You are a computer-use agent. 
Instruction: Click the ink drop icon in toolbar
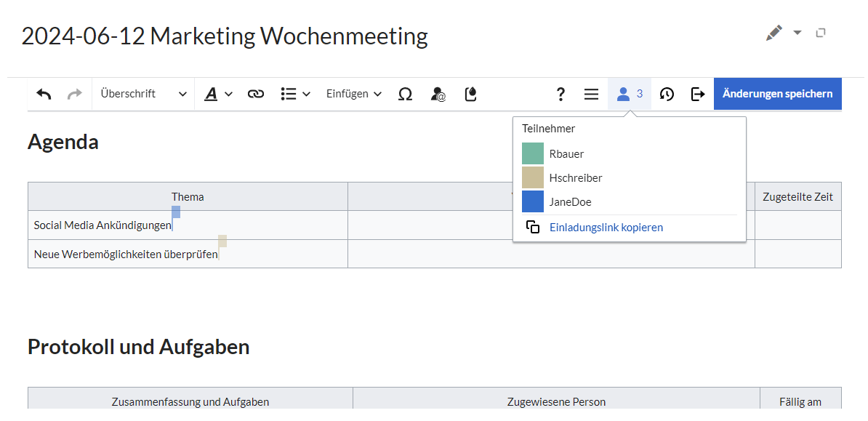click(471, 94)
